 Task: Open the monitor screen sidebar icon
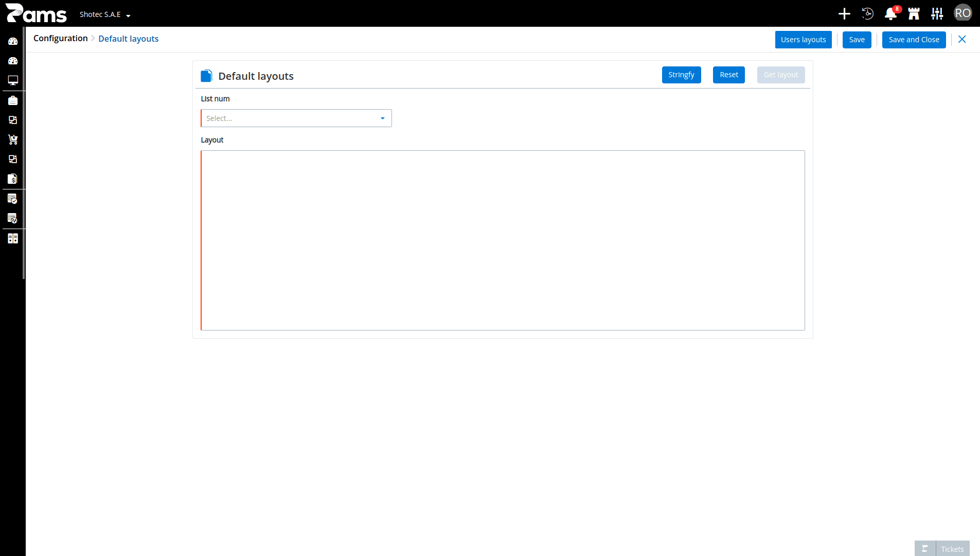(13, 80)
